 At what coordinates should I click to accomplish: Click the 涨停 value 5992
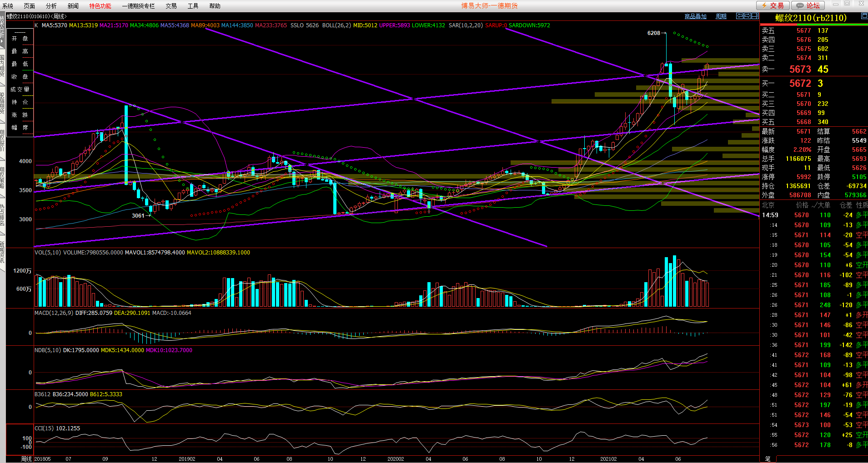803,177
